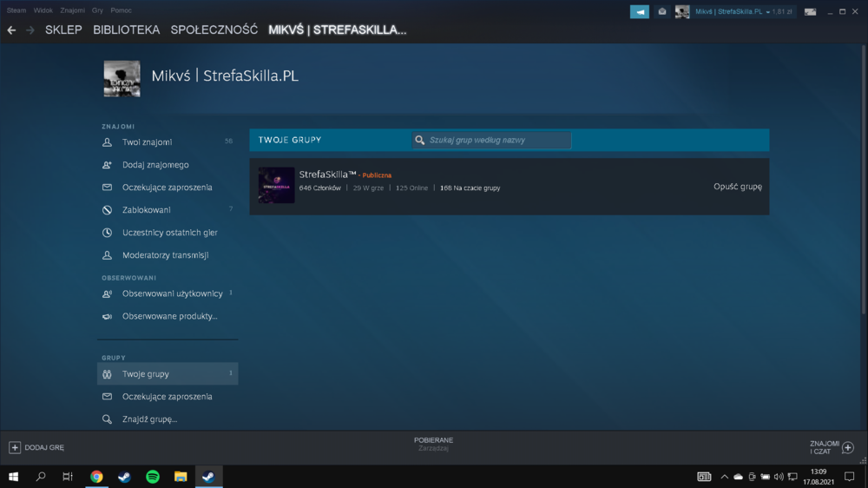
Task: Focus the Szukaj grup według nazwy field
Action: 491,140
